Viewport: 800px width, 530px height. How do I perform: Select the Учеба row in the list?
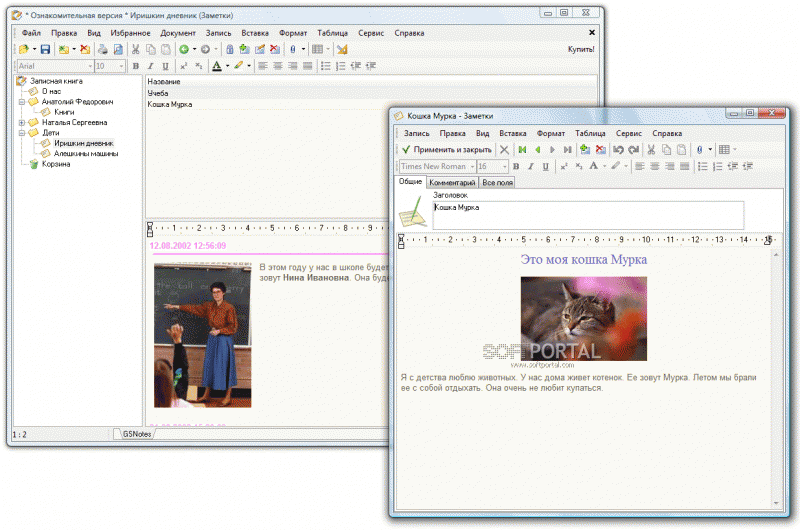(x=371, y=93)
